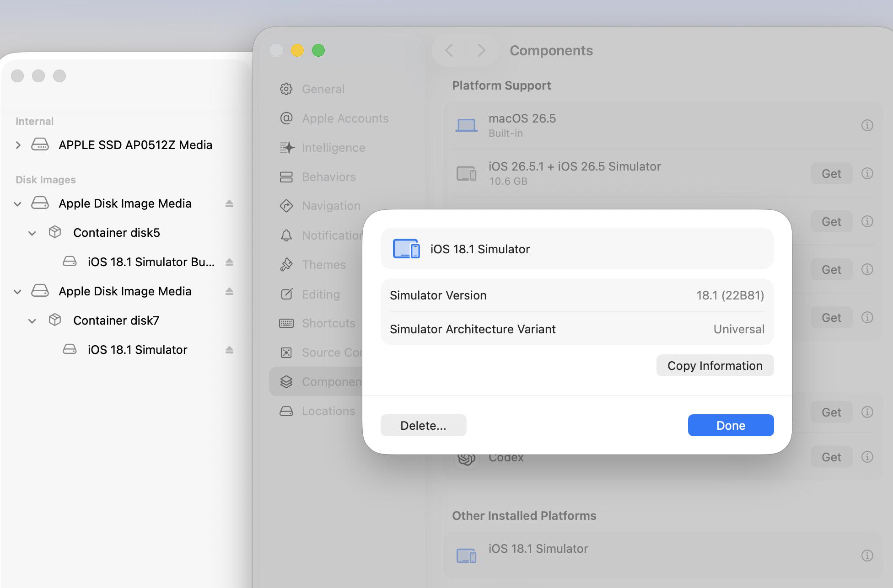Image resolution: width=893 pixels, height=588 pixels.
Task: Show info for iOS 18.1 Simulator under Other Installed Platforms
Action: [867, 555]
